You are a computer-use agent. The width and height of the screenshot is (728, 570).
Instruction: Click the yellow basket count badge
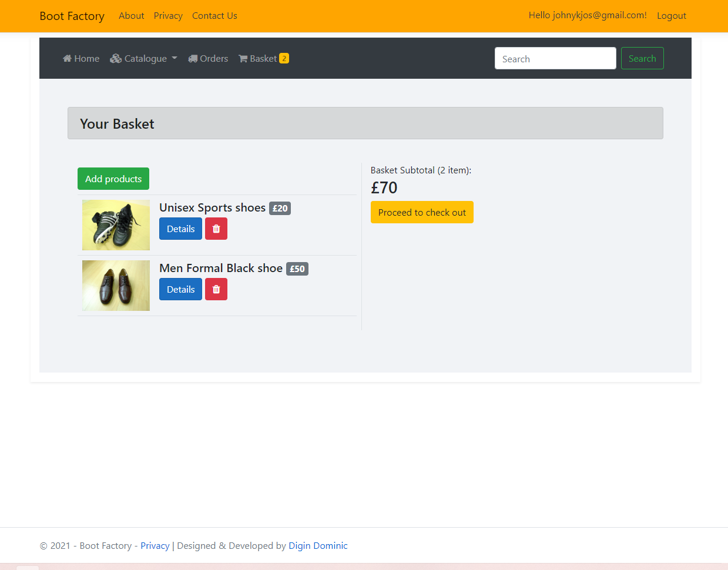click(x=283, y=58)
